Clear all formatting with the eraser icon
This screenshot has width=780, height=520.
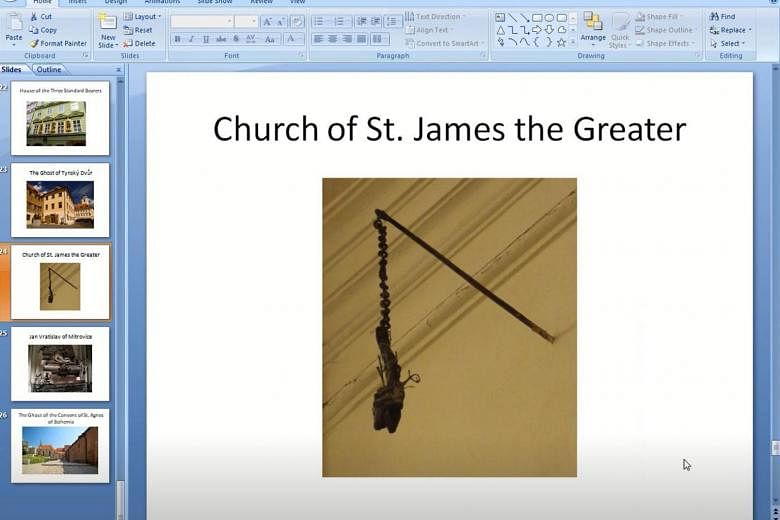pyautogui.click(x=296, y=21)
